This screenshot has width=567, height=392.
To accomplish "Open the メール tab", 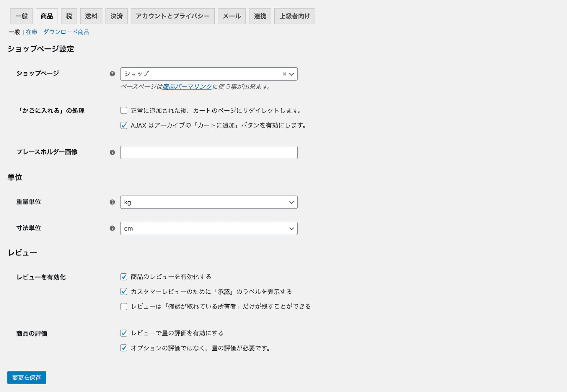I will (232, 16).
